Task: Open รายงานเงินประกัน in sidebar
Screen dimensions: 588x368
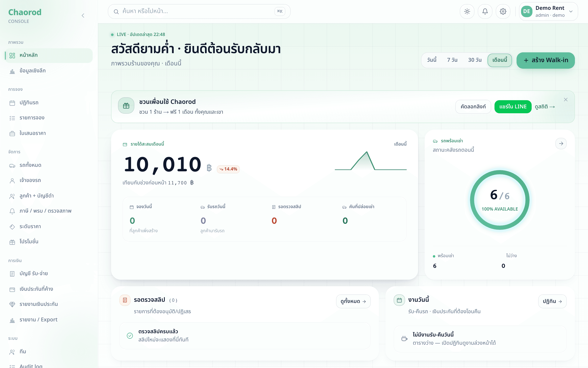Action: [49, 304]
